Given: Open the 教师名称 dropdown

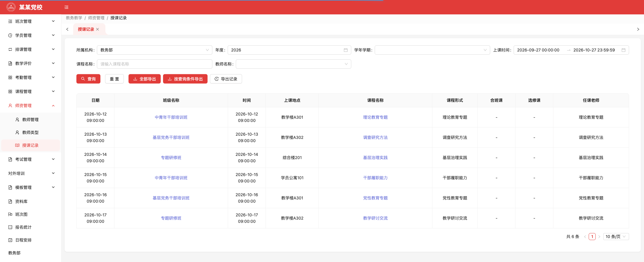Looking at the screenshot, I should [x=293, y=64].
